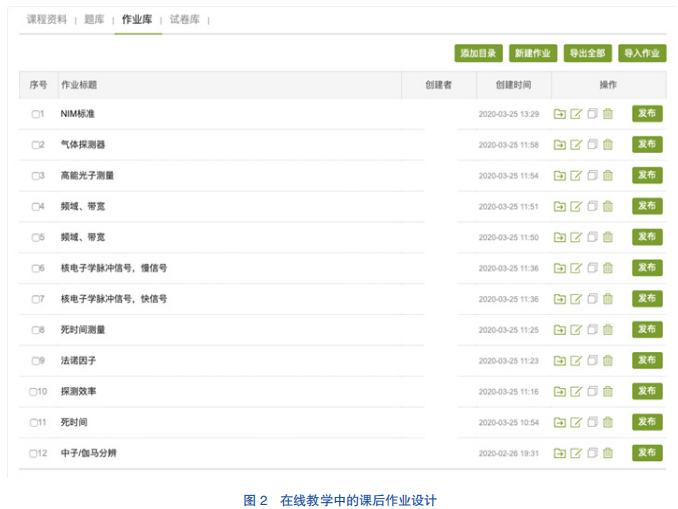Publish 气体探测器 with its 发布 button
The image size is (678, 509).
(x=646, y=145)
